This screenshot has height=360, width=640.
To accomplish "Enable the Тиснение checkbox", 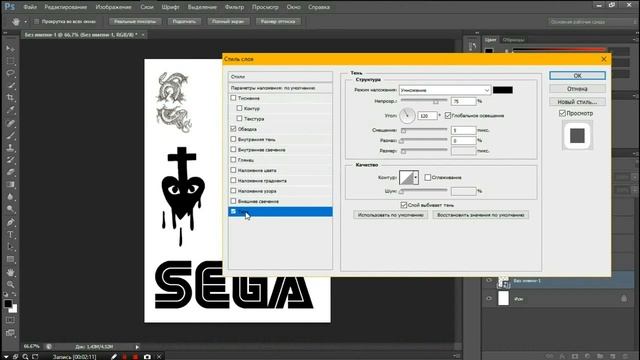I will point(233,98).
